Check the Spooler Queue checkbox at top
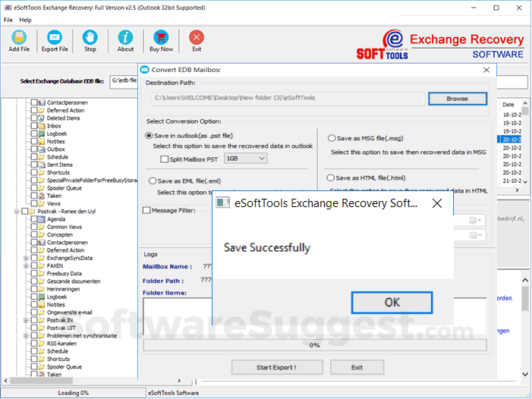532x399 pixels. (34, 188)
